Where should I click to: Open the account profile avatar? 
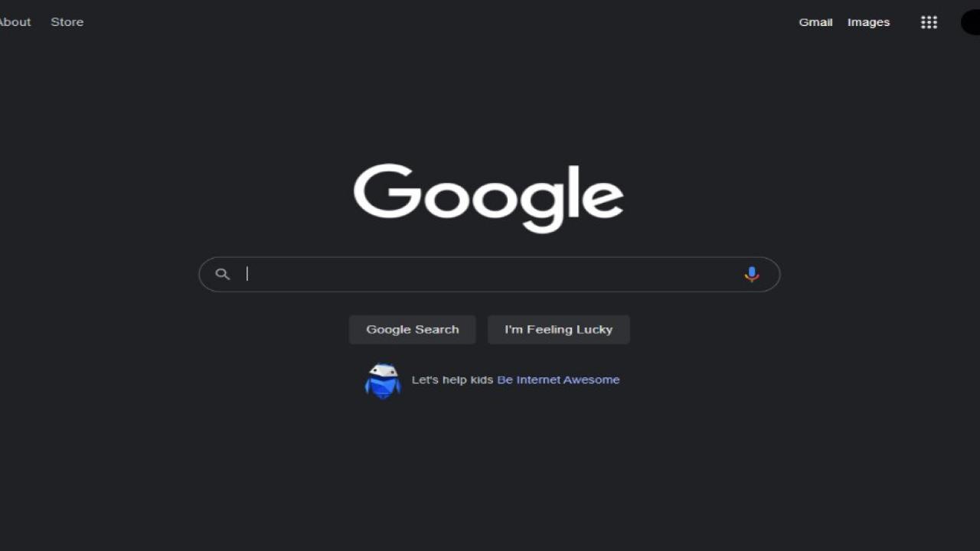coord(971,22)
